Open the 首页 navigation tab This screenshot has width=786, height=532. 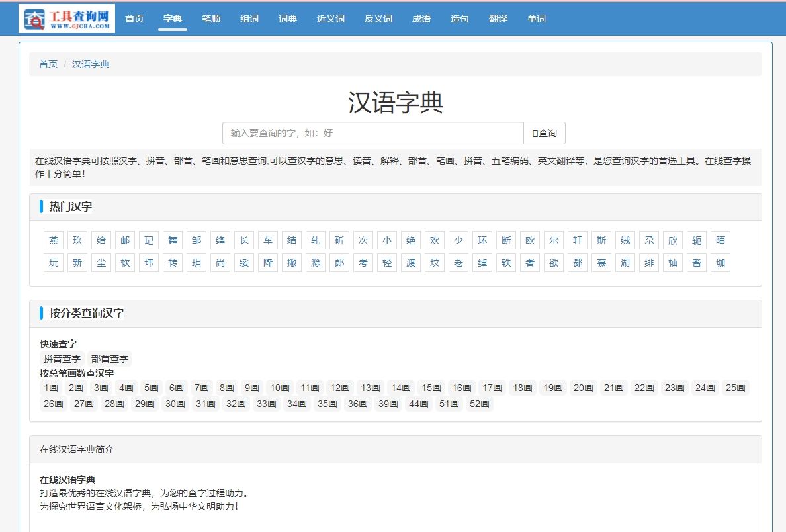point(134,19)
